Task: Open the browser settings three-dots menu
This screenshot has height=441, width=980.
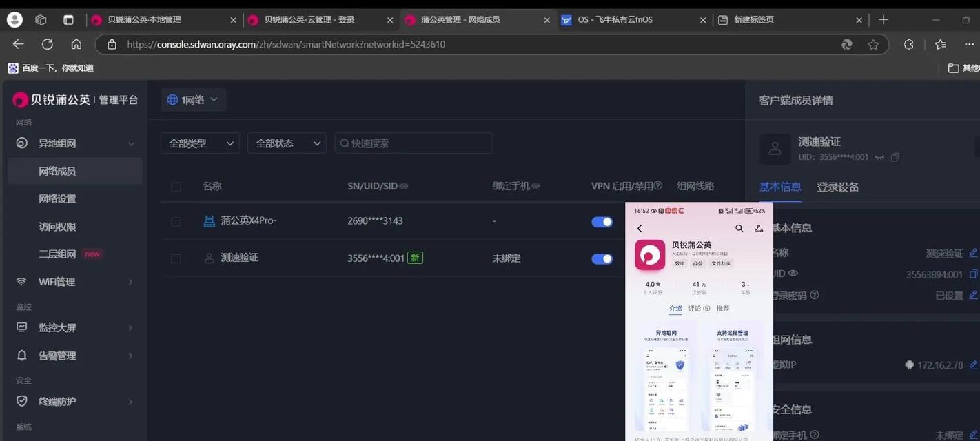Action: pos(970,44)
